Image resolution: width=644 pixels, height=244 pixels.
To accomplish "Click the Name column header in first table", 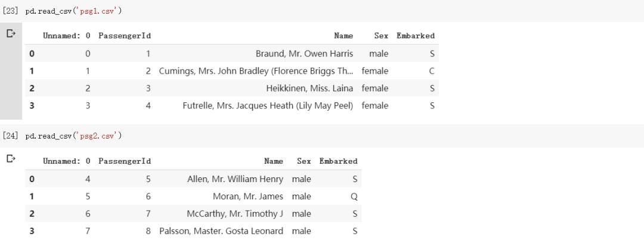I will click(x=343, y=36).
